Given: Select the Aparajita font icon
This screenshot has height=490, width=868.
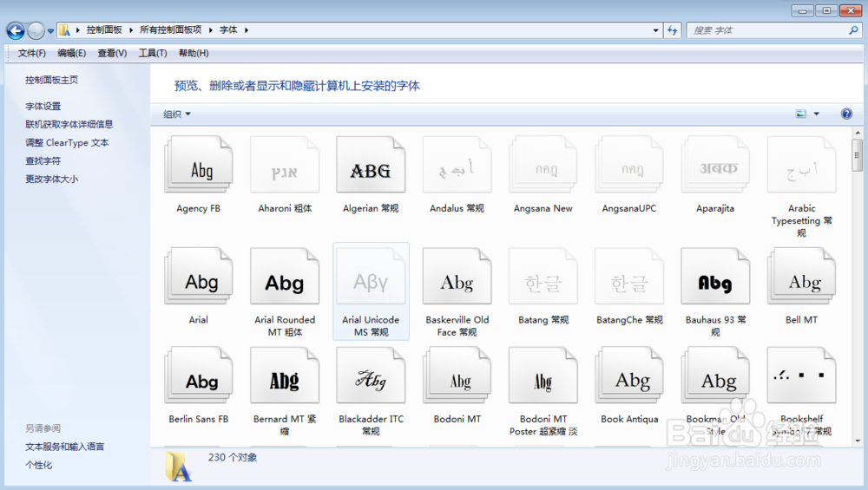Looking at the screenshot, I should (x=715, y=165).
